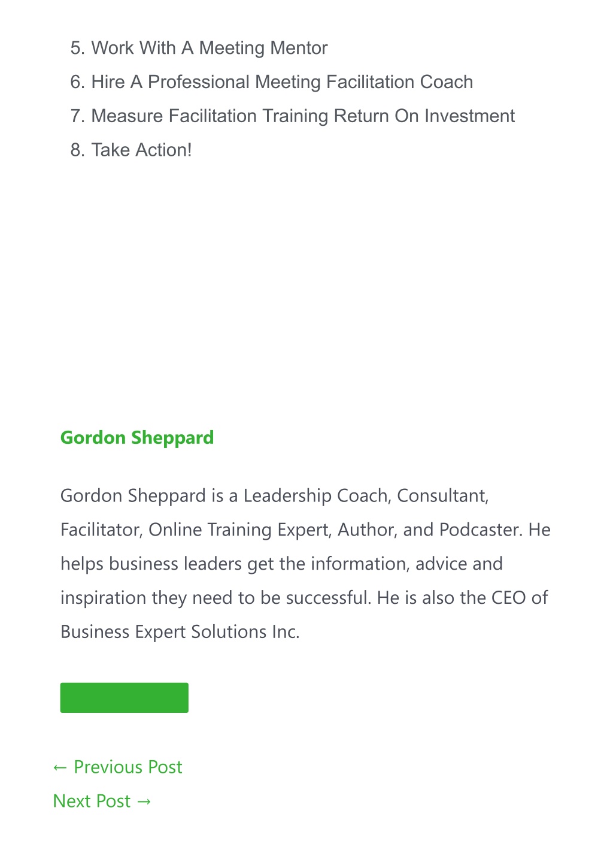Open Gordon Sheppard author name link
Image resolution: width=613 pixels, height=868 pixels.
(137, 438)
